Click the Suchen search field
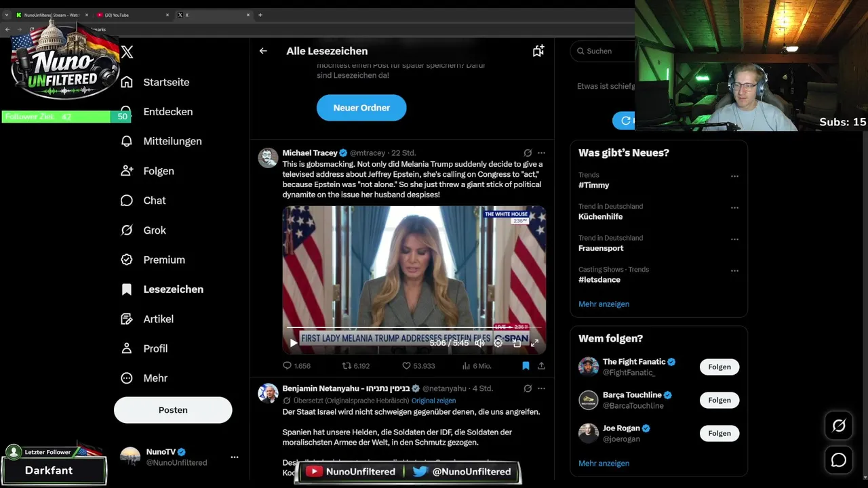Image resolution: width=868 pixels, height=488 pixels. 603,51
